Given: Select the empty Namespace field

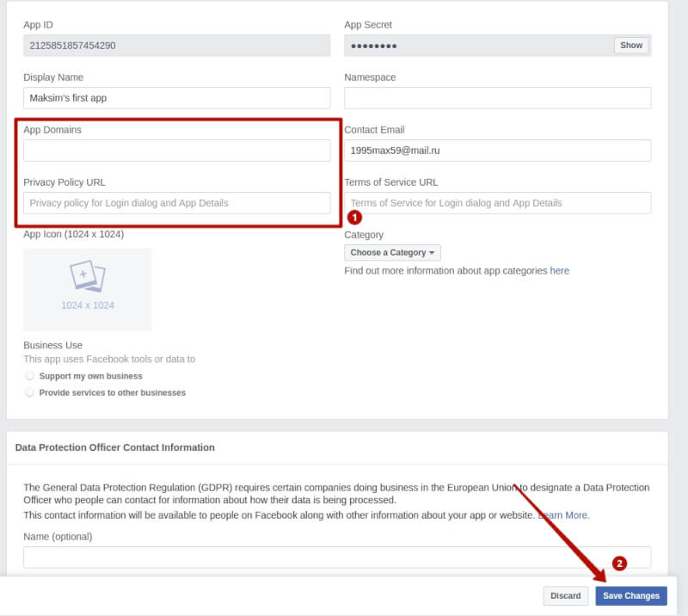Looking at the screenshot, I should (x=497, y=97).
